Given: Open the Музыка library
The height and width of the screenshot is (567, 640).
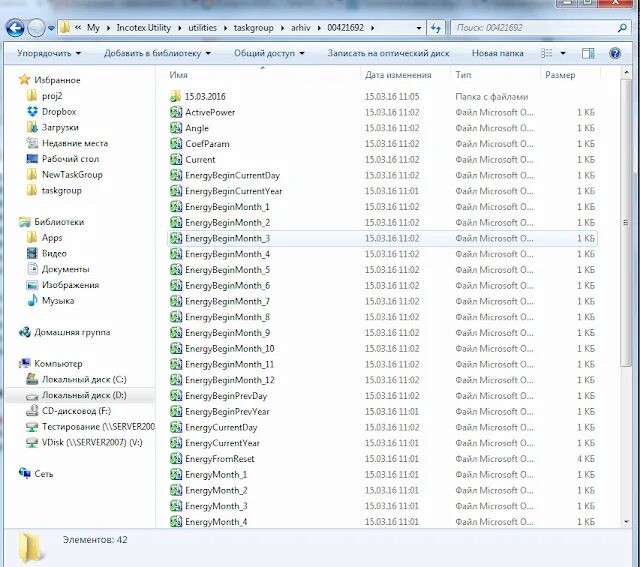Looking at the screenshot, I should [58, 301].
